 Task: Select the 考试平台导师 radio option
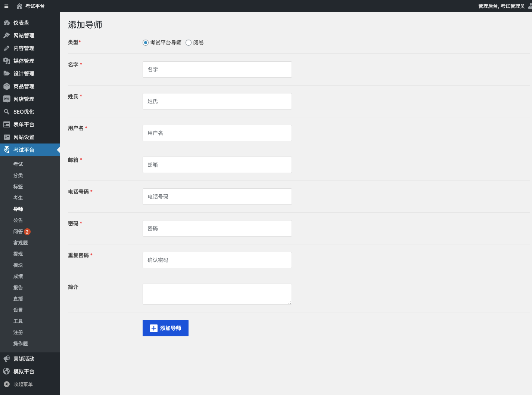click(x=146, y=43)
